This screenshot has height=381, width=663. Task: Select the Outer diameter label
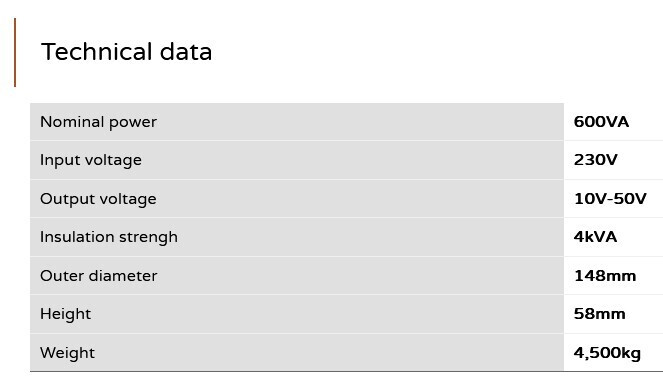[99, 276]
